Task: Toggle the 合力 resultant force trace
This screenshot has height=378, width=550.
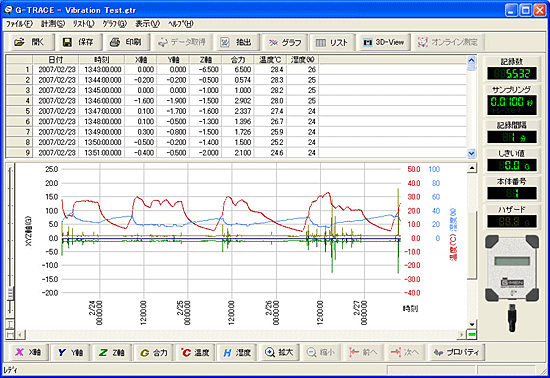Action: (x=154, y=352)
